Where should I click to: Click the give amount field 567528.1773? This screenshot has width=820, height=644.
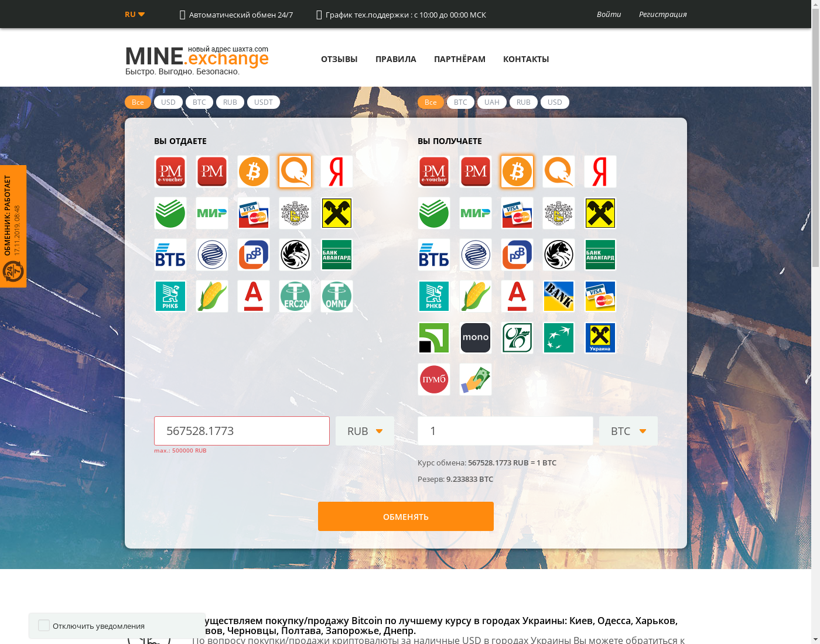point(242,431)
